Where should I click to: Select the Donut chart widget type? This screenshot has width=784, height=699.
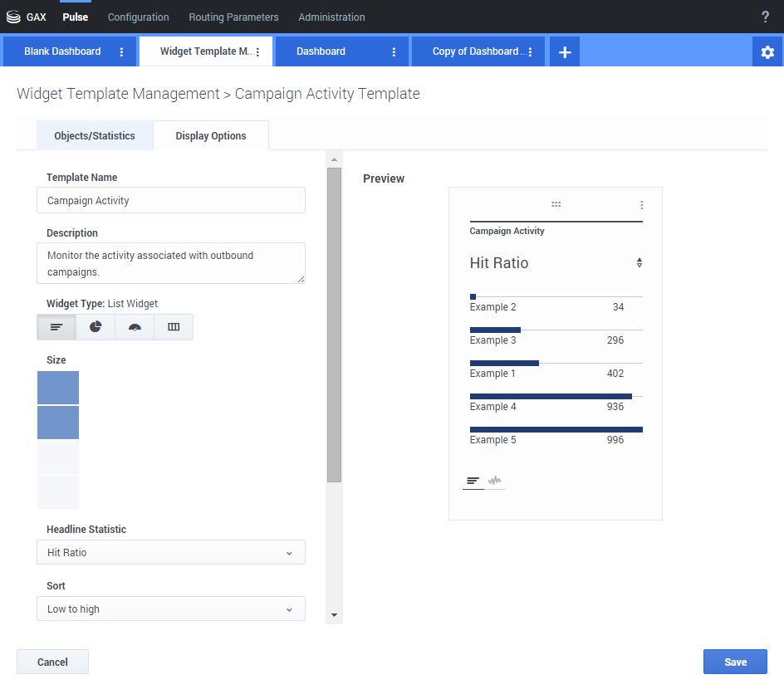tap(96, 327)
